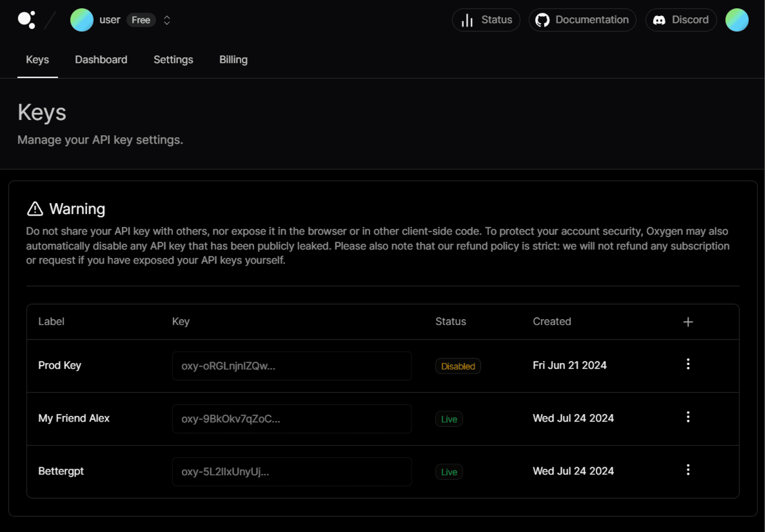Open the Status page button

[x=486, y=20]
